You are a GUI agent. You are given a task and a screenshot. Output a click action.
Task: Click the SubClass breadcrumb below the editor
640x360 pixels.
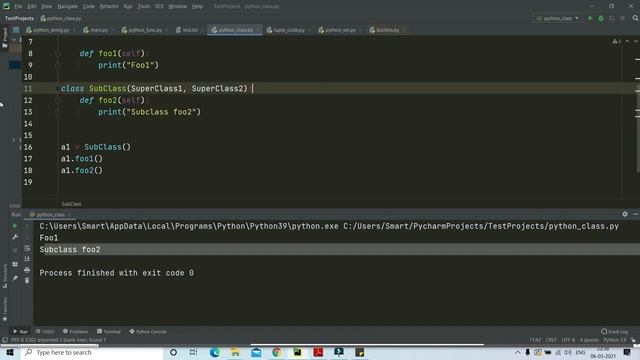tap(71, 204)
